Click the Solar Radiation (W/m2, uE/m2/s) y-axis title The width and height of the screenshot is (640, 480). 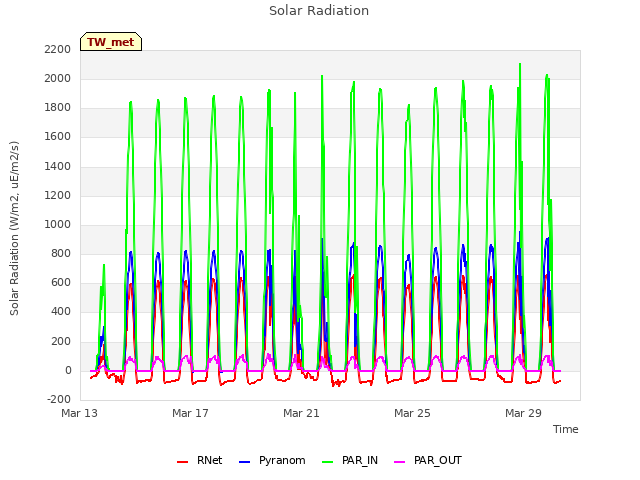(14, 228)
